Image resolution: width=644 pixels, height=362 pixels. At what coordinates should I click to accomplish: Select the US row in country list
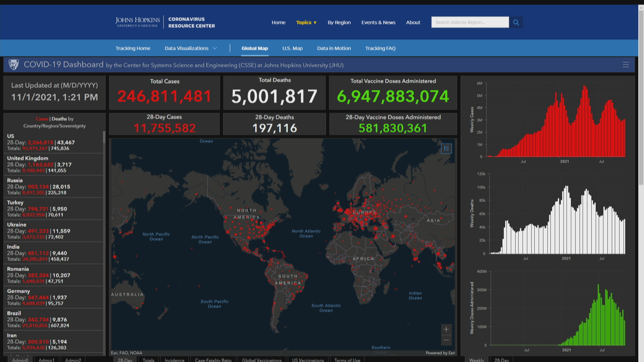coord(53,142)
